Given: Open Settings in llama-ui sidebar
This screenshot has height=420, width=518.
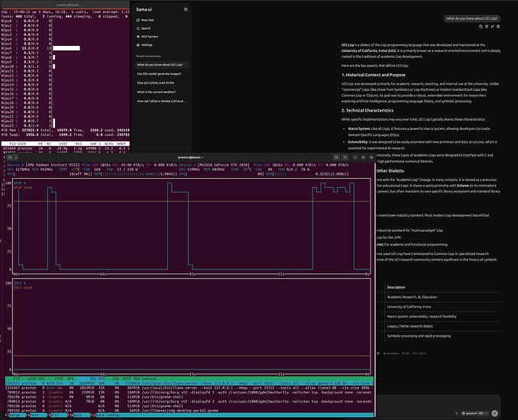Looking at the screenshot, I should coord(144,45).
